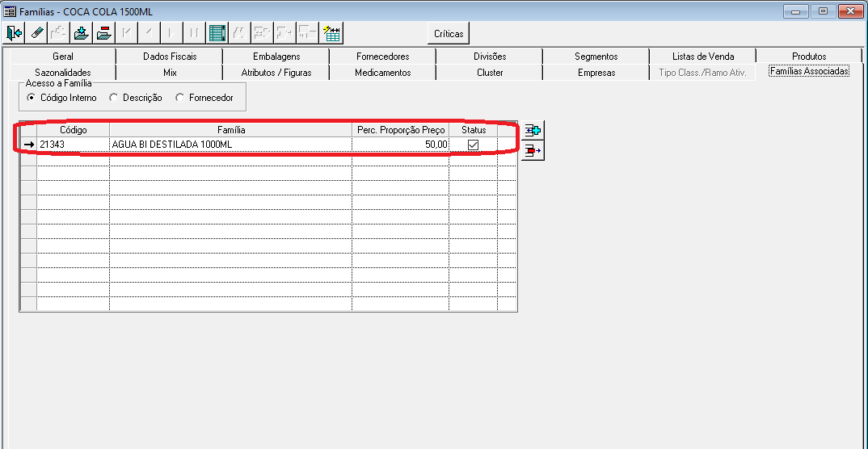The height and width of the screenshot is (449, 868).
Task: Click row selector arrow beside 21343
Action: click(x=29, y=145)
